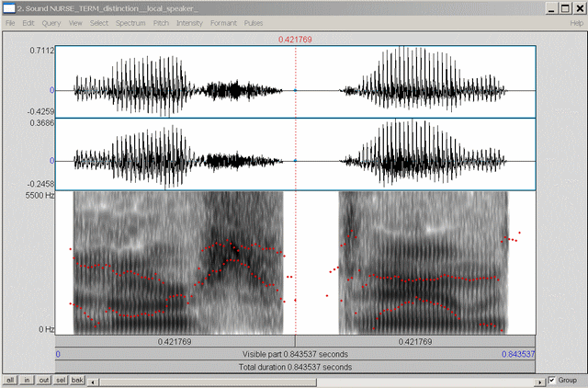The height and width of the screenshot is (388, 588).
Task: Expand the Query menu
Action: (x=51, y=22)
